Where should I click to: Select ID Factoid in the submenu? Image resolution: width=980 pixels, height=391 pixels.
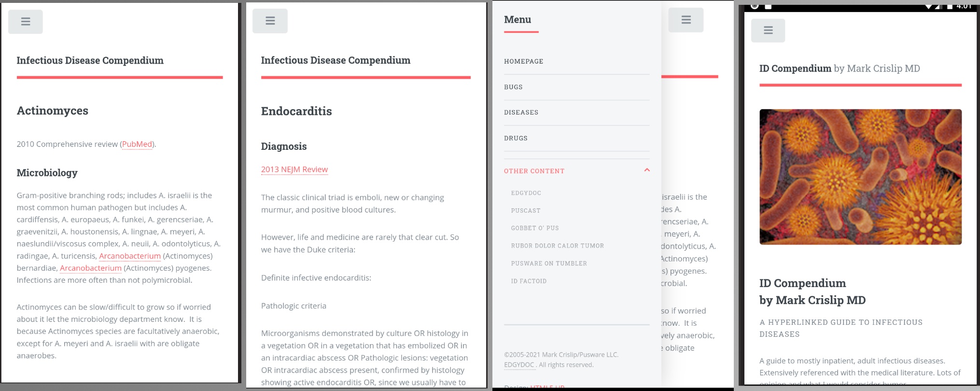529,281
